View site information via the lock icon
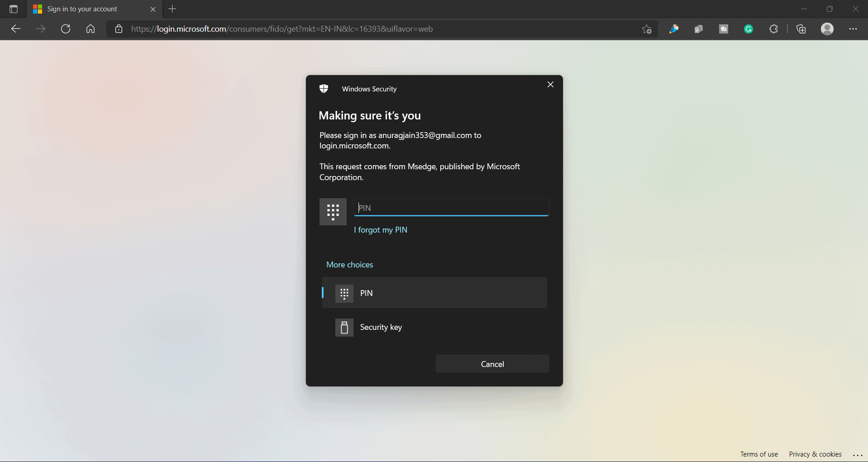Screen dimensions: 868x462 point(119,29)
